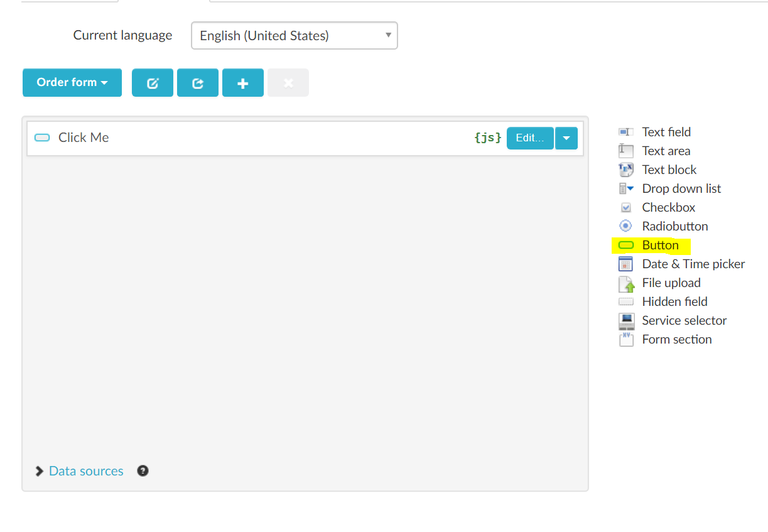Click the help icon near Data sources
The height and width of the screenshot is (532, 768).
coord(143,470)
